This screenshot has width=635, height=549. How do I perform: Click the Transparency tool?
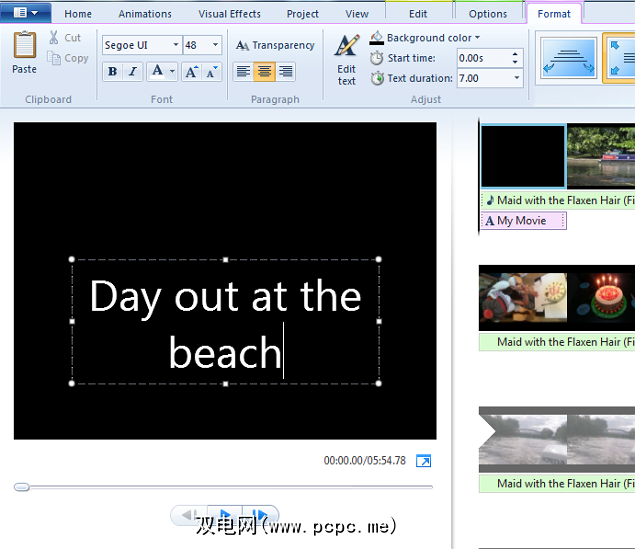(x=275, y=45)
